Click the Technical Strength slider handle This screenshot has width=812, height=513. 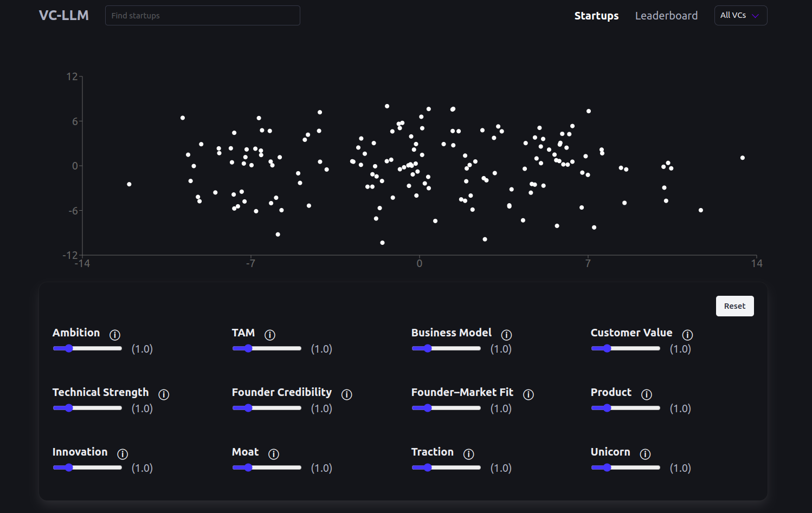point(69,408)
